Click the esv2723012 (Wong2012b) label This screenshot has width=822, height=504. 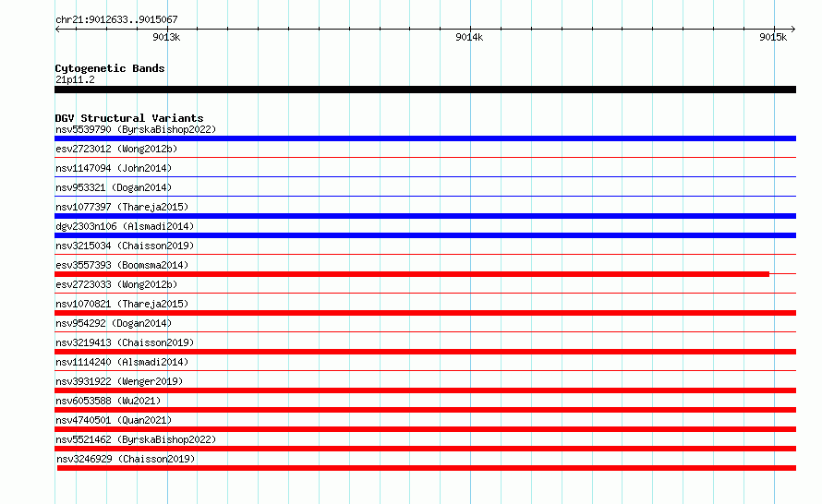point(116,149)
